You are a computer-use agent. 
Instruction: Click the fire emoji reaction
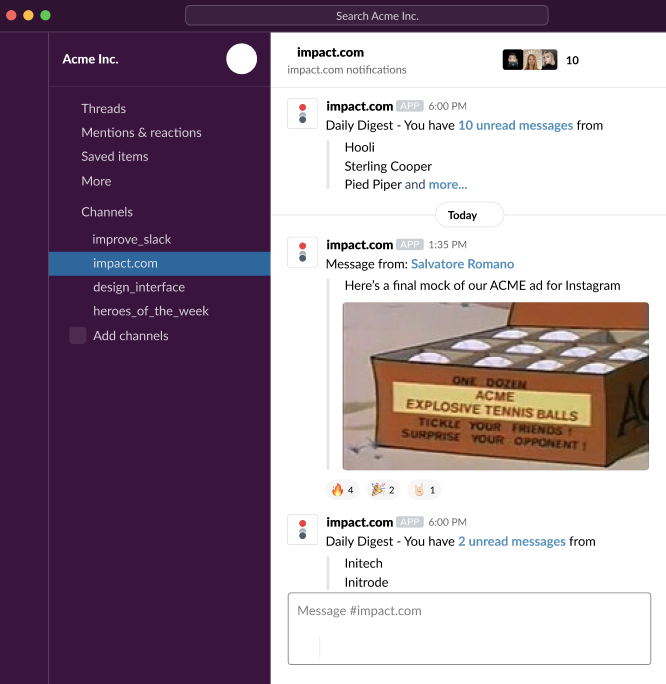(x=342, y=490)
